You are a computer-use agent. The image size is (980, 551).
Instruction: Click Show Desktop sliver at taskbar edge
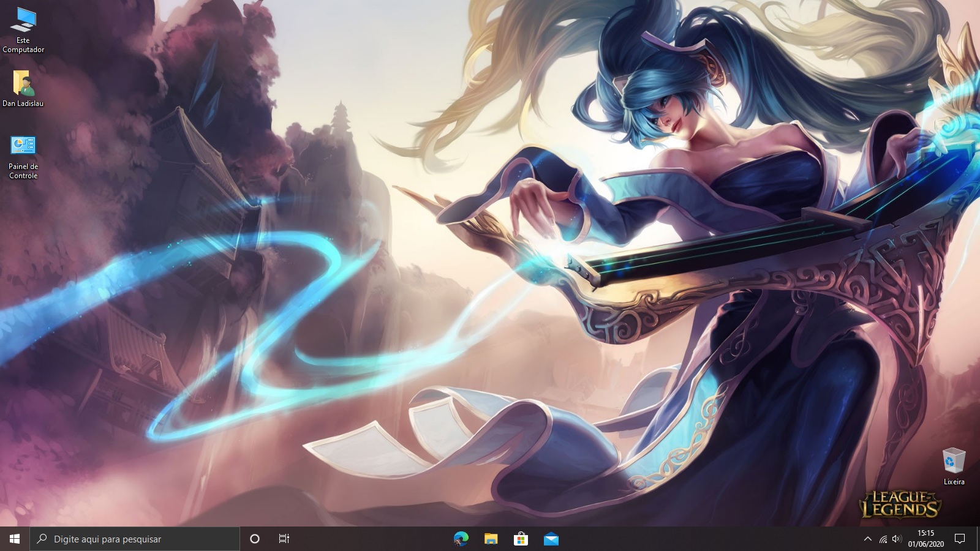tap(978, 539)
